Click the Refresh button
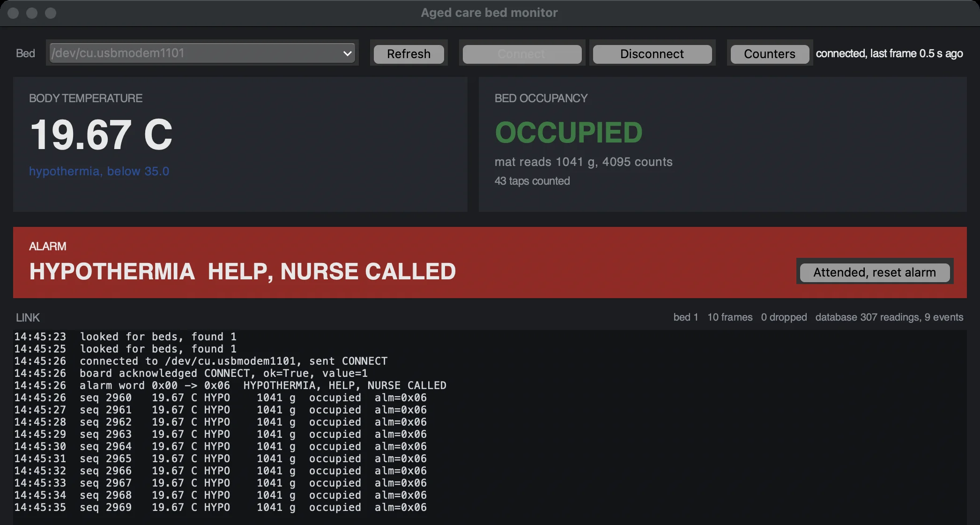The image size is (980, 525). click(x=408, y=54)
